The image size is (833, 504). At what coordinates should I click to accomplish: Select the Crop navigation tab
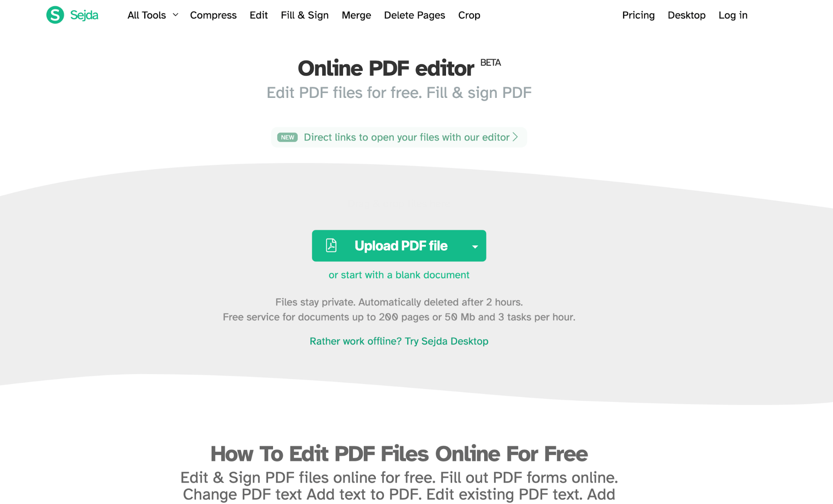470,15
